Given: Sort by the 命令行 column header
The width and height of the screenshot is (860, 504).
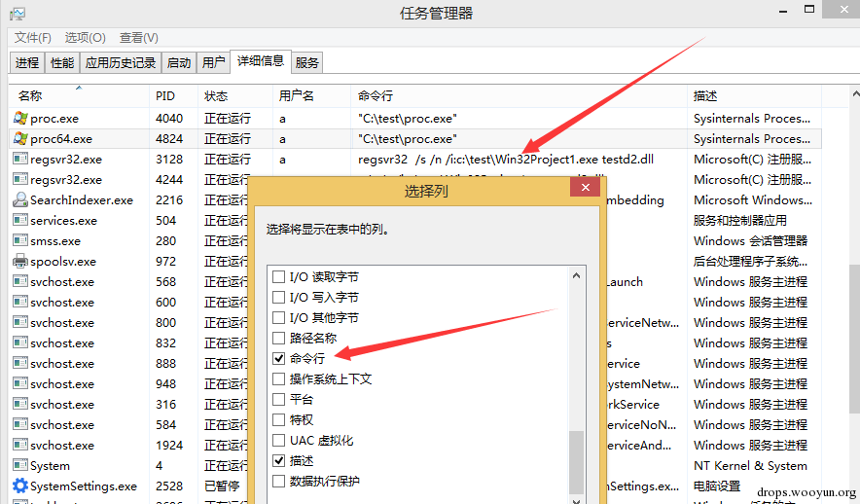Looking at the screenshot, I should tap(519, 95).
